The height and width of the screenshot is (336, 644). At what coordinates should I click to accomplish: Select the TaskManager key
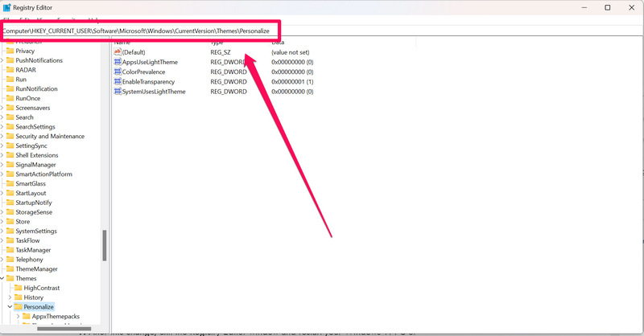pos(33,250)
